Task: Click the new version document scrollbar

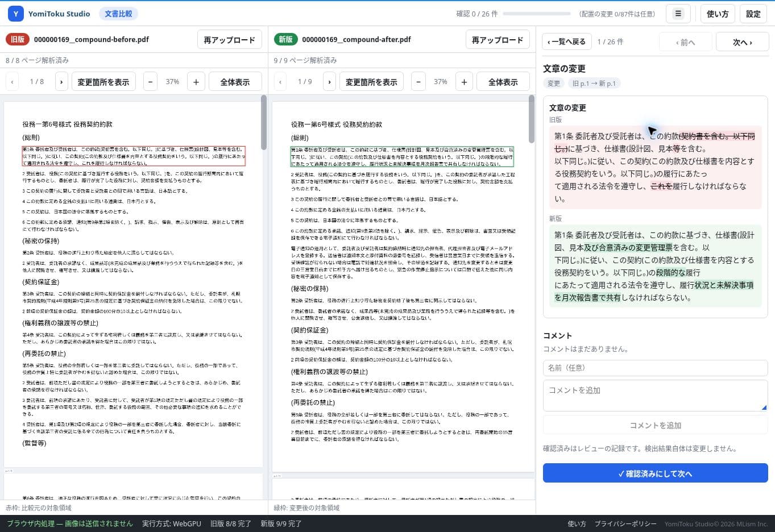Action: 532,119
